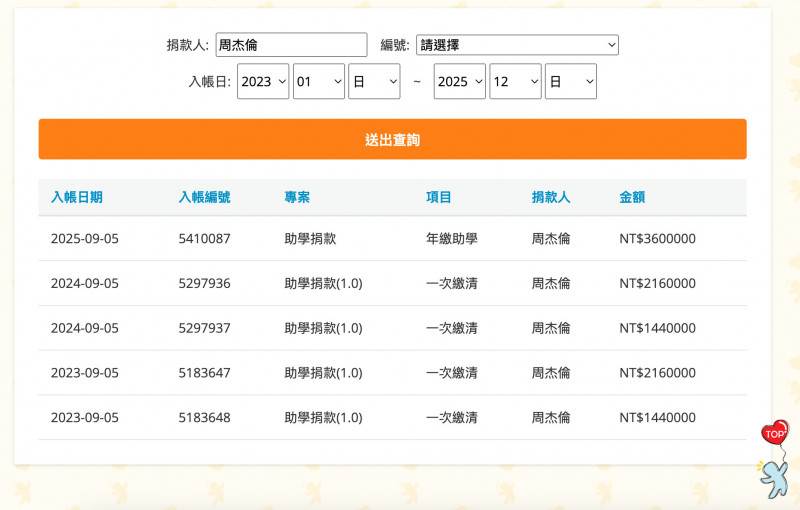Screen dimensions: 800x510
Task: Click receipt number 5183648
Action: click(205, 418)
